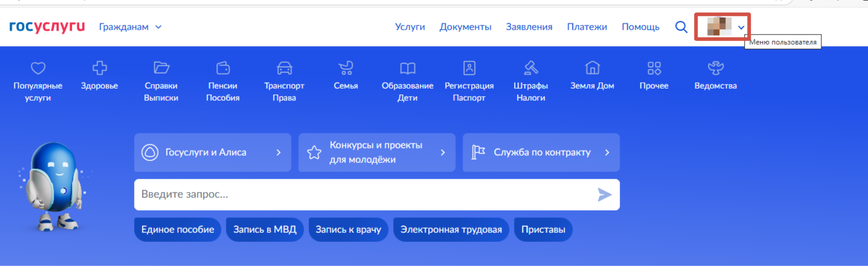Open the Здоровье health category icon
This screenshot has width=868, height=266.
tap(99, 68)
